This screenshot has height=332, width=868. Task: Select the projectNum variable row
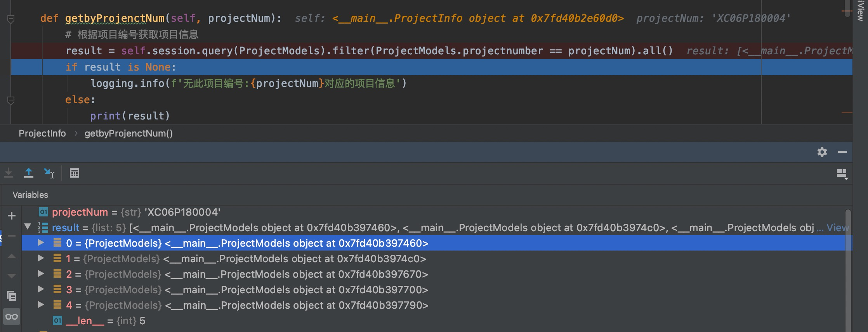433,212
